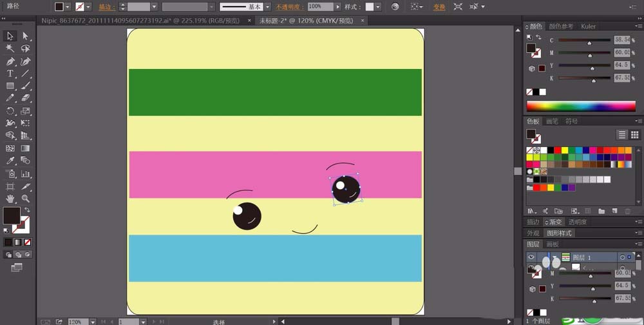The height and width of the screenshot is (325, 644).
Task: Click the rainbow color spectrum bar
Action: pos(581,106)
